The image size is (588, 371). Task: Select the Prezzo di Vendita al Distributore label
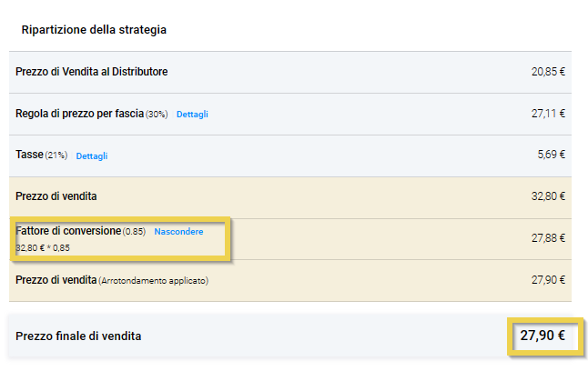click(91, 72)
